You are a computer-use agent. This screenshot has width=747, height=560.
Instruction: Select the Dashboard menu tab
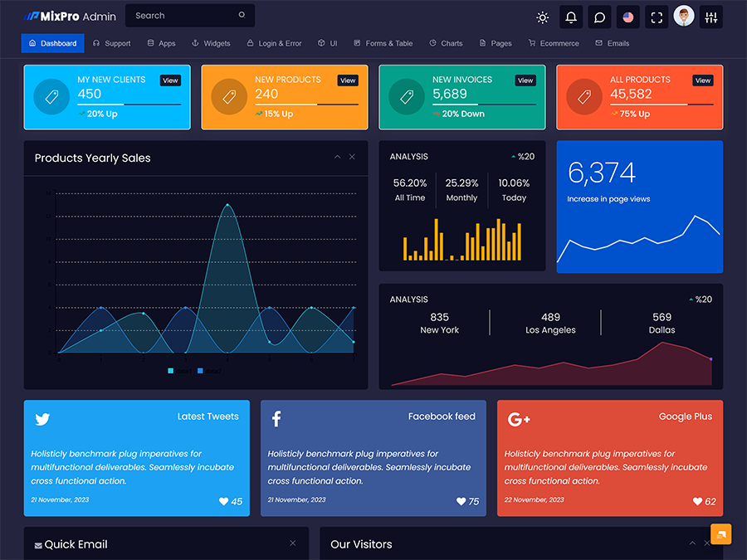[x=53, y=43]
